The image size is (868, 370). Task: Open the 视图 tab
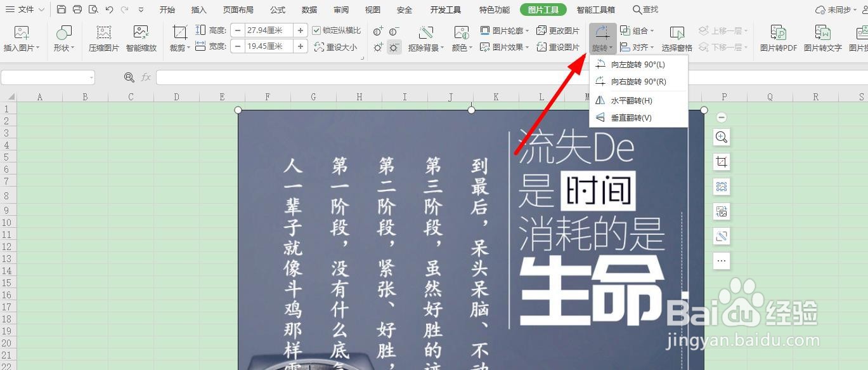pos(373,10)
